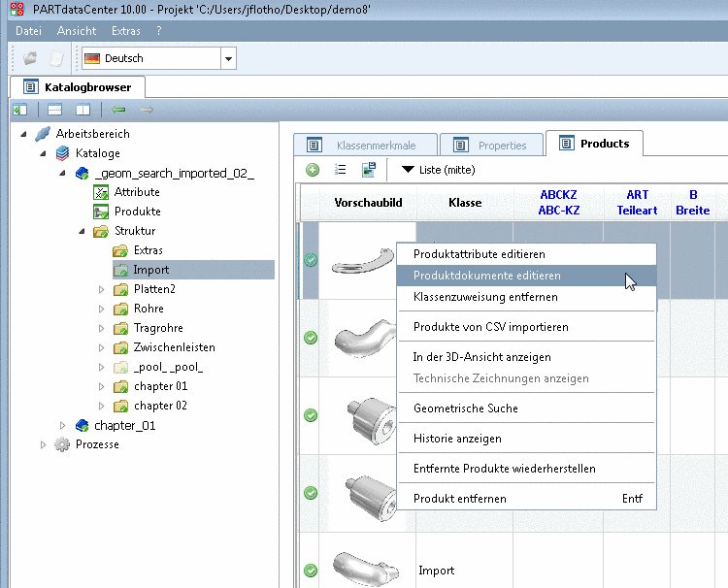Choose In der 3D-Ansicht anzeigen

[526, 357]
